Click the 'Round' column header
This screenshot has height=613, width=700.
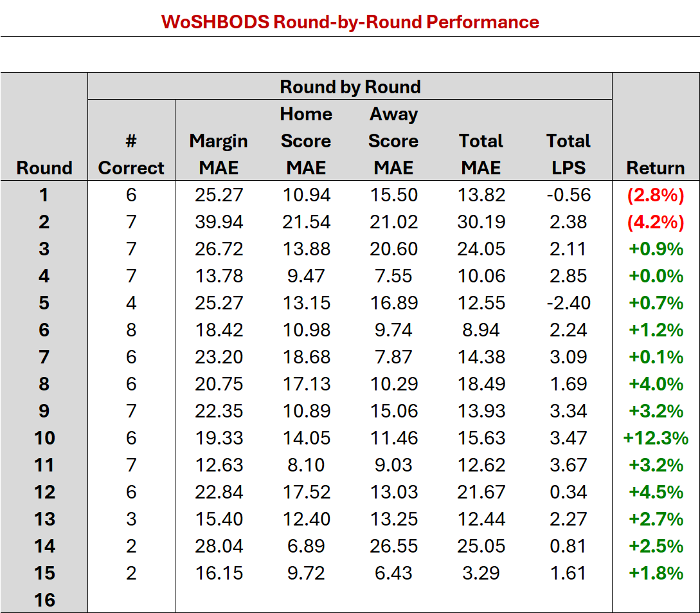pyautogui.click(x=44, y=168)
